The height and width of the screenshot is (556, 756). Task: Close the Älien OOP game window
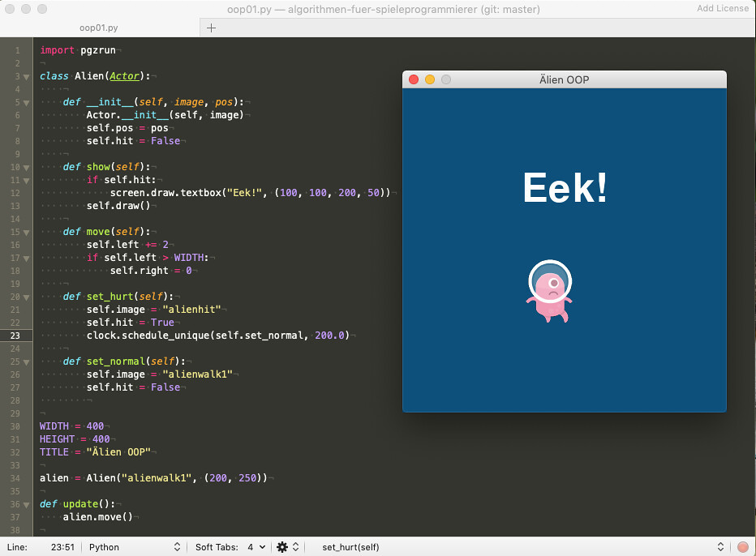[x=414, y=79]
